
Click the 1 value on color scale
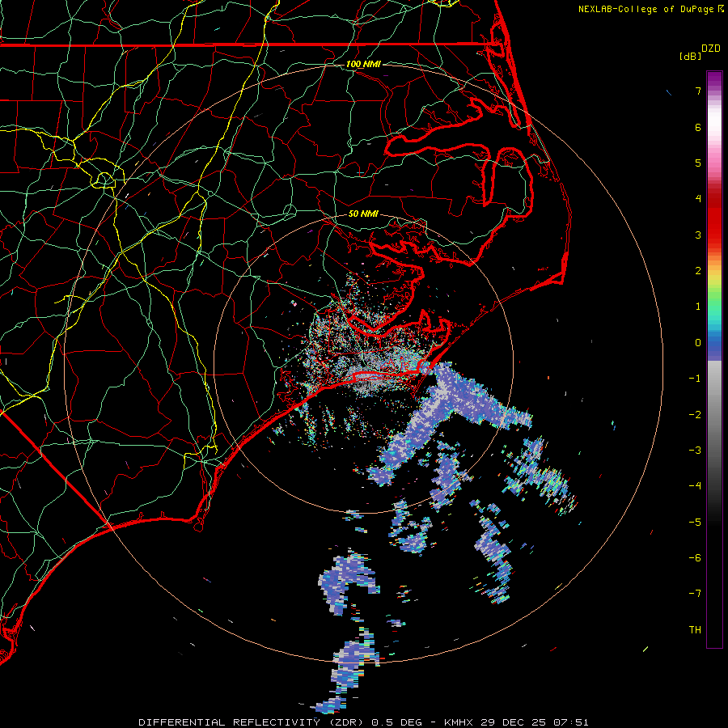698,307
